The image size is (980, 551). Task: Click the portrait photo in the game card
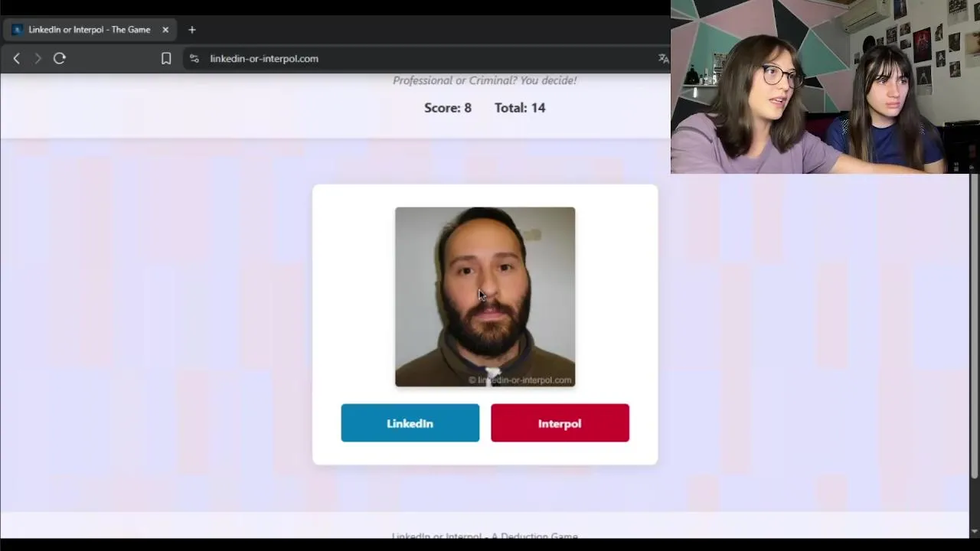pyautogui.click(x=485, y=297)
